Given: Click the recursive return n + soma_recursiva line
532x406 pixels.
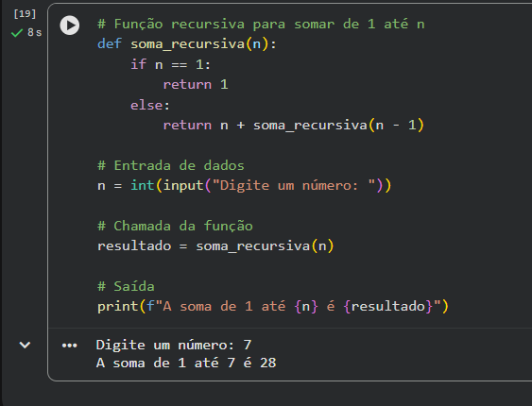Looking at the screenshot, I should click(x=294, y=125).
